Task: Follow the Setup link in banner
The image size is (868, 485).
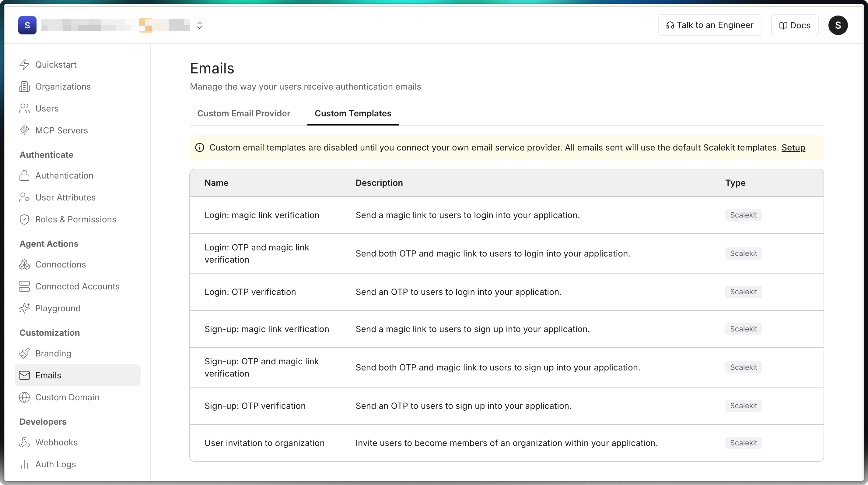Action: (793, 147)
